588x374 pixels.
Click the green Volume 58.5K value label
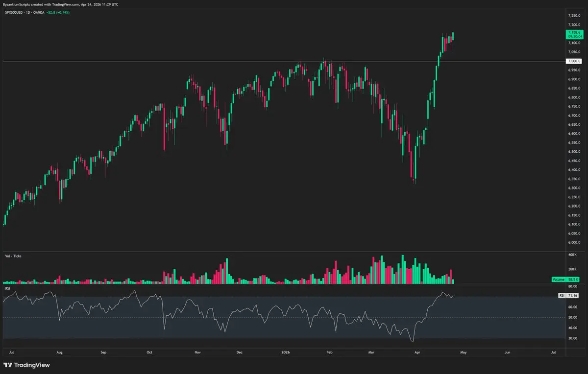click(566, 279)
